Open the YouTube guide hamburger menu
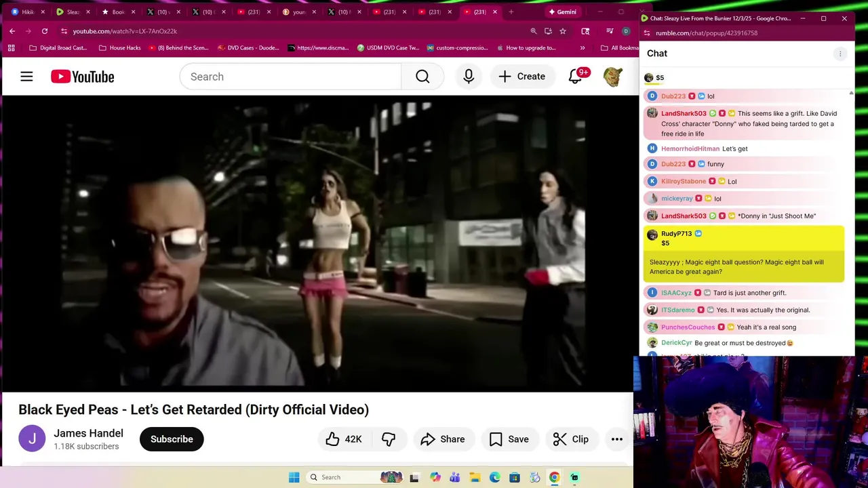This screenshot has width=868, height=488. [26, 77]
